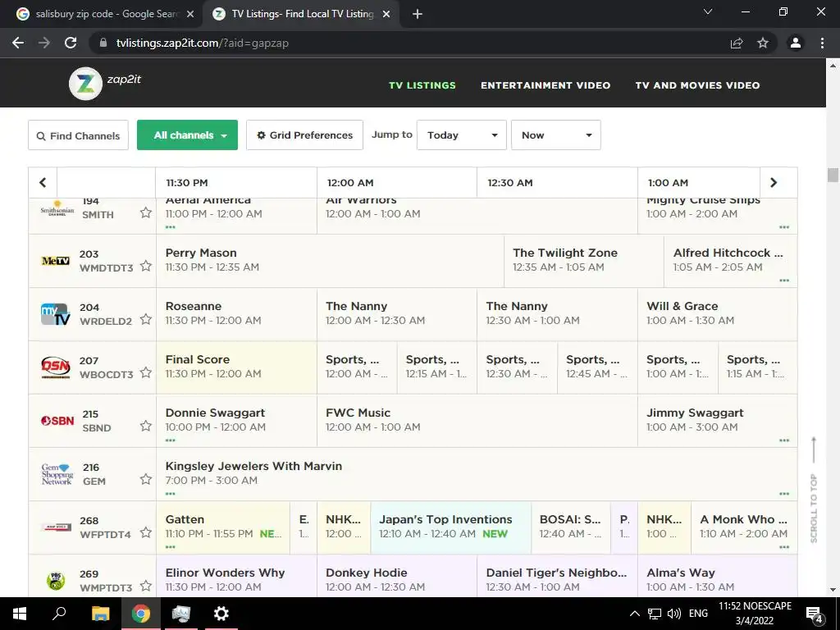Open Windows Start menu
The height and width of the screenshot is (630, 840).
(x=20, y=614)
